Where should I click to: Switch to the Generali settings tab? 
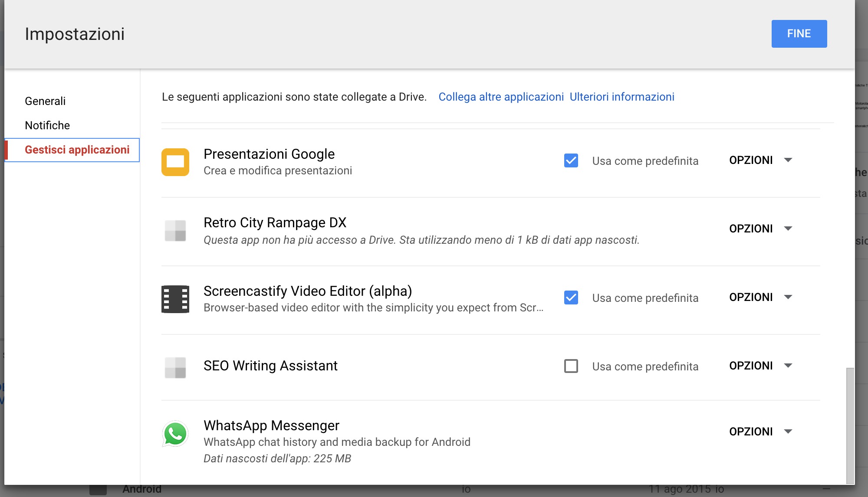(45, 101)
